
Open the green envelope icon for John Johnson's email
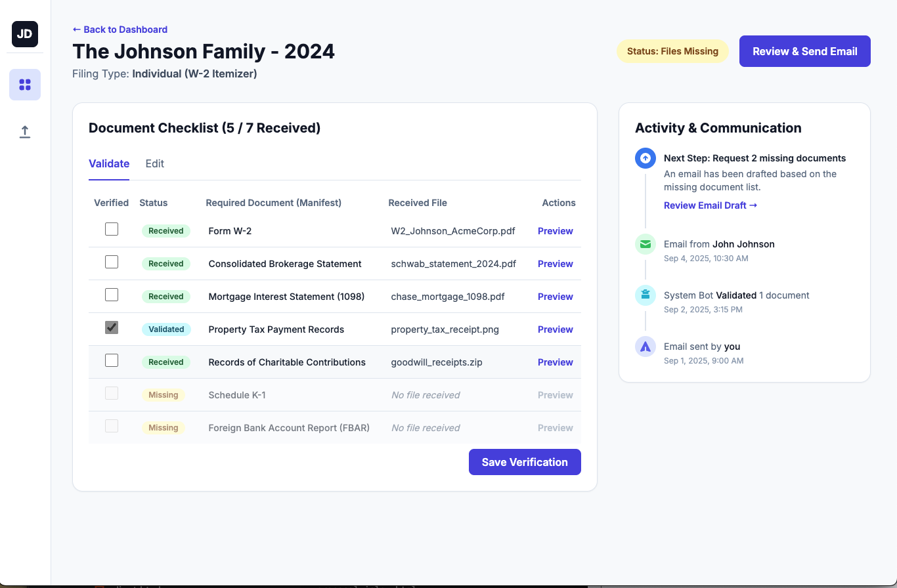645,243
